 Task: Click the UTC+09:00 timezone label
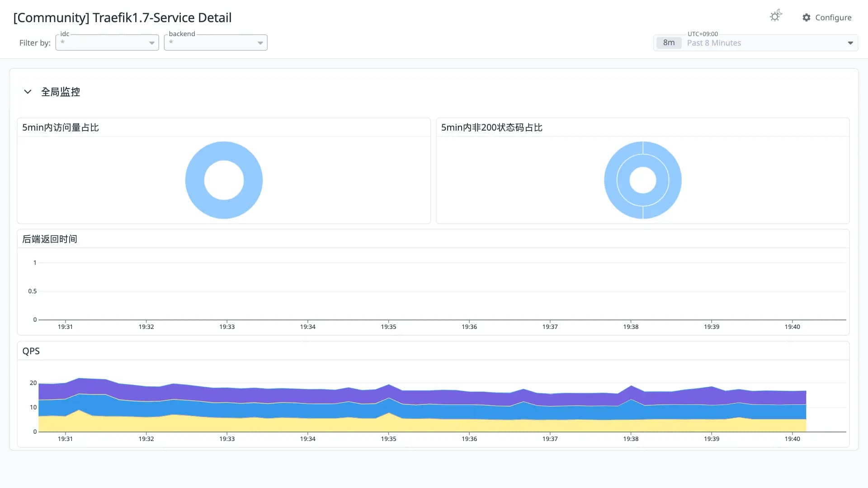point(703,34)
